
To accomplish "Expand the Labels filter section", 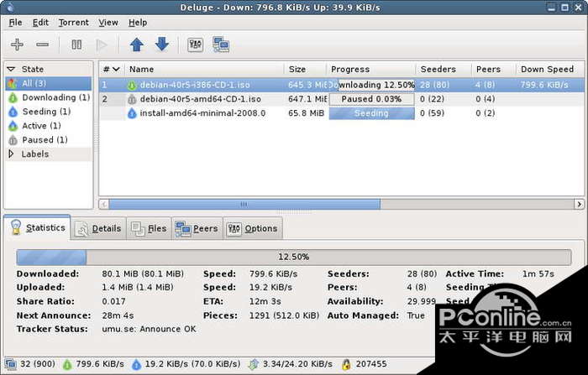I will [11, 154].
